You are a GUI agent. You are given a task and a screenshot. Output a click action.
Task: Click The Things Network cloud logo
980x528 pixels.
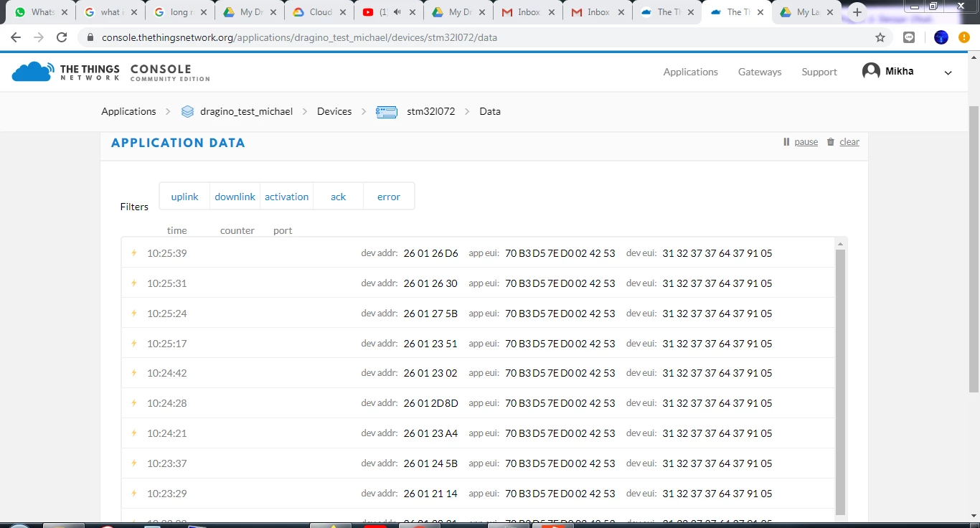click(x=32, y=72)
